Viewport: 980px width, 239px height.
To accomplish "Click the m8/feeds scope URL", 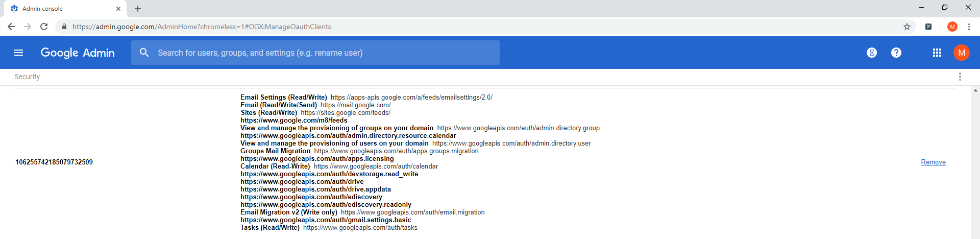I will (x=294, y=121).
